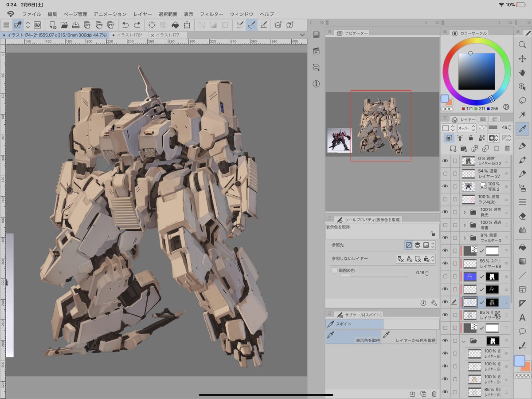Screen dimensions: 532x399
Task: Select the Hand pan tool
Action: [x=522, y=72]
